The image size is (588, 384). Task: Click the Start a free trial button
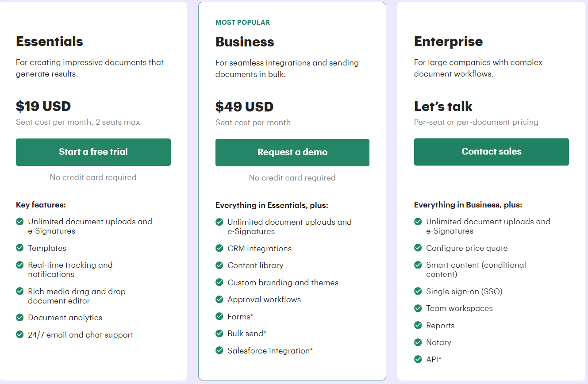[93, 152]
